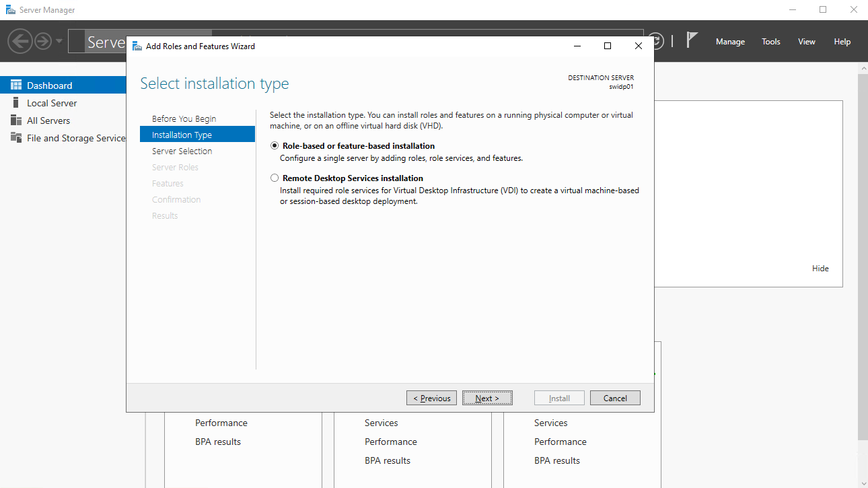Image resolution: width=868 pixels, height=488 pixels.
Task: Click the Server Manager forward arrow
Action: pyautogui.click(x=43, y=42)
